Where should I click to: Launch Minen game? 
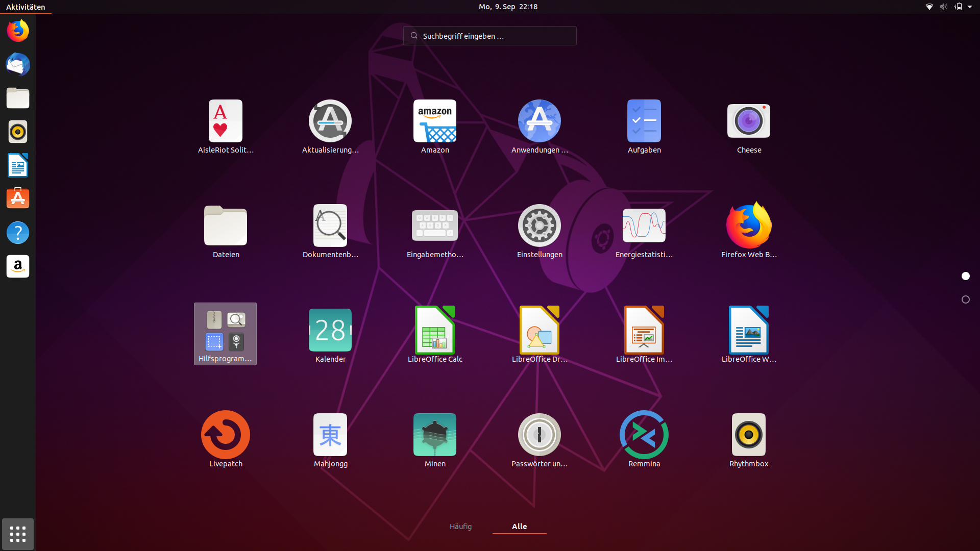coord(435,440)
